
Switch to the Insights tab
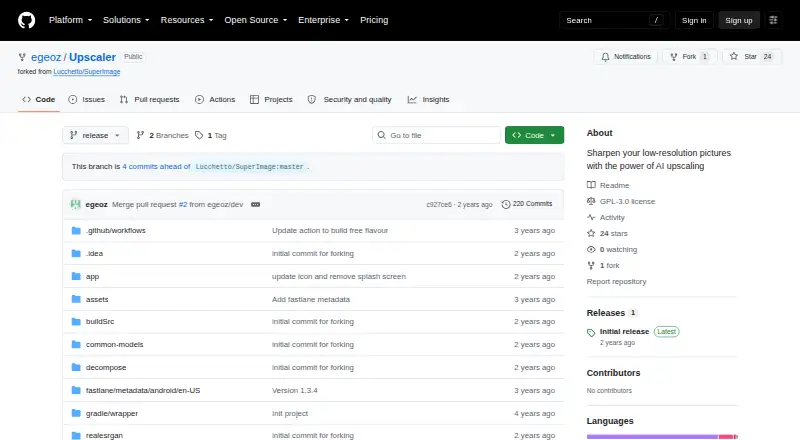(x=428, y=100)
